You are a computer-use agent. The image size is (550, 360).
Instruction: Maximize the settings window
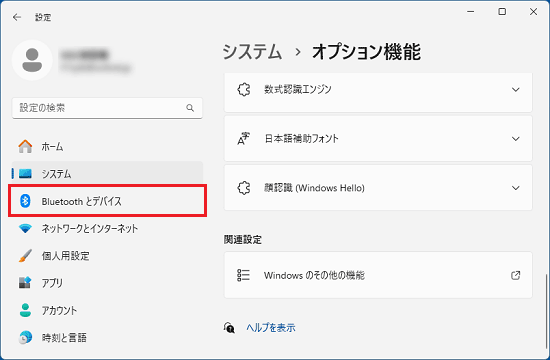point(502,12)
